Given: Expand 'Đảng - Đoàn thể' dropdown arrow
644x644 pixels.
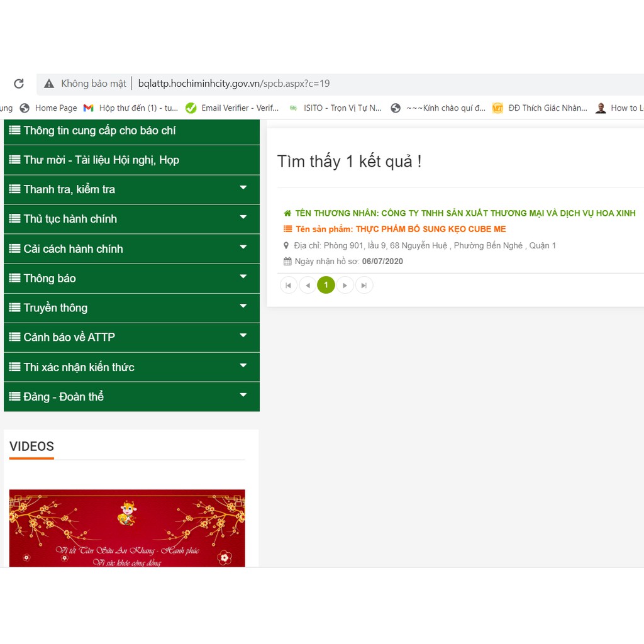Looking at the screenshot, I should (x=243, y=396).
